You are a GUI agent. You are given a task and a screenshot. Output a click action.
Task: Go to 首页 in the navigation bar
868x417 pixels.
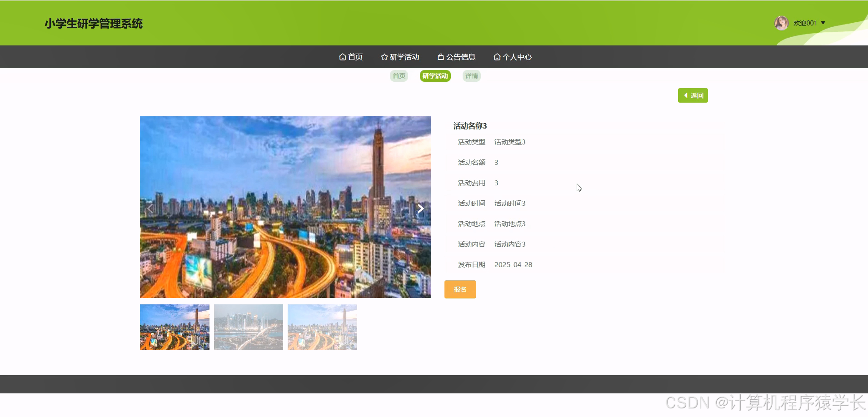(351, 57)
